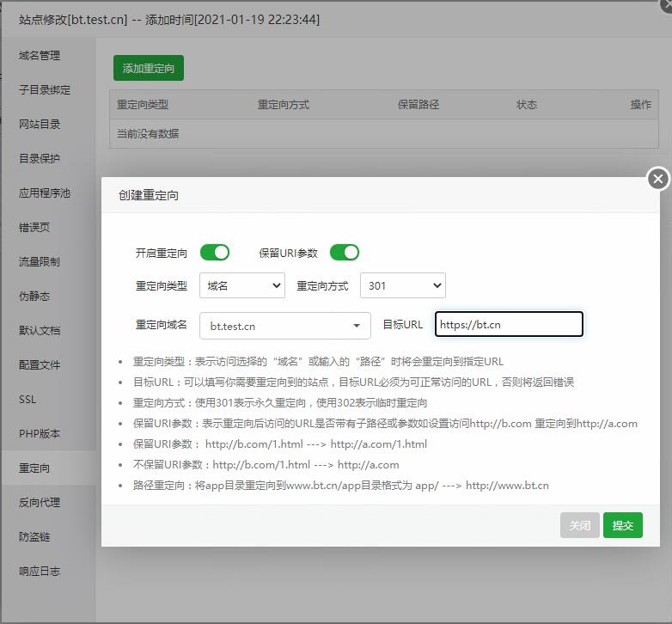
Task: Click help line 路径重定向 example
Action: coord(340,485)
